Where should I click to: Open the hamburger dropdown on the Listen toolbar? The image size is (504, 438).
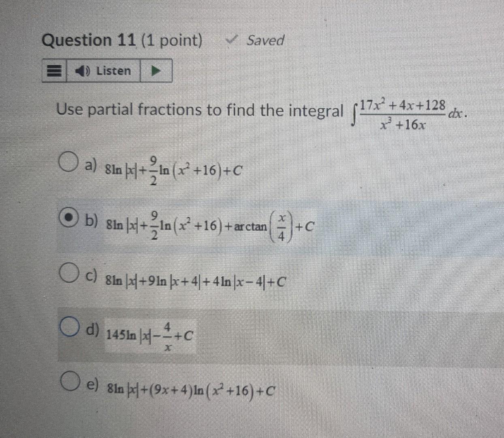point(54,71)
